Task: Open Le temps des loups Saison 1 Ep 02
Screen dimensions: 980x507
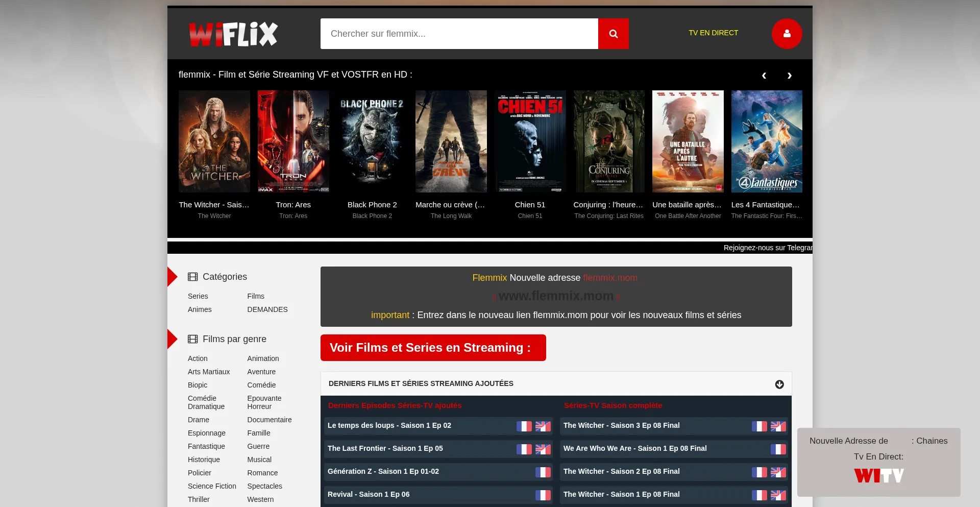Action: pos(389,425)
